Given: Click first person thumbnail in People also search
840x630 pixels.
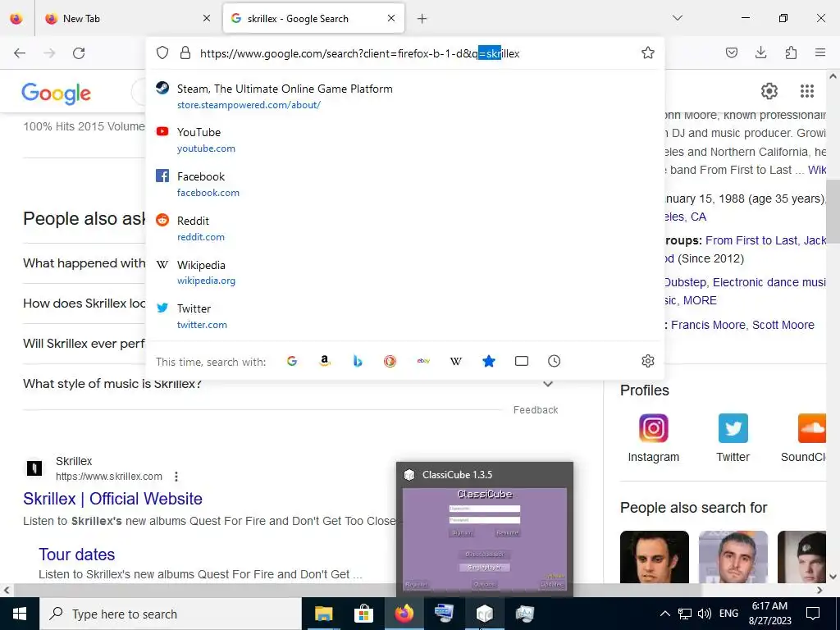Looking at the screenshot, I should coord(654,557).
